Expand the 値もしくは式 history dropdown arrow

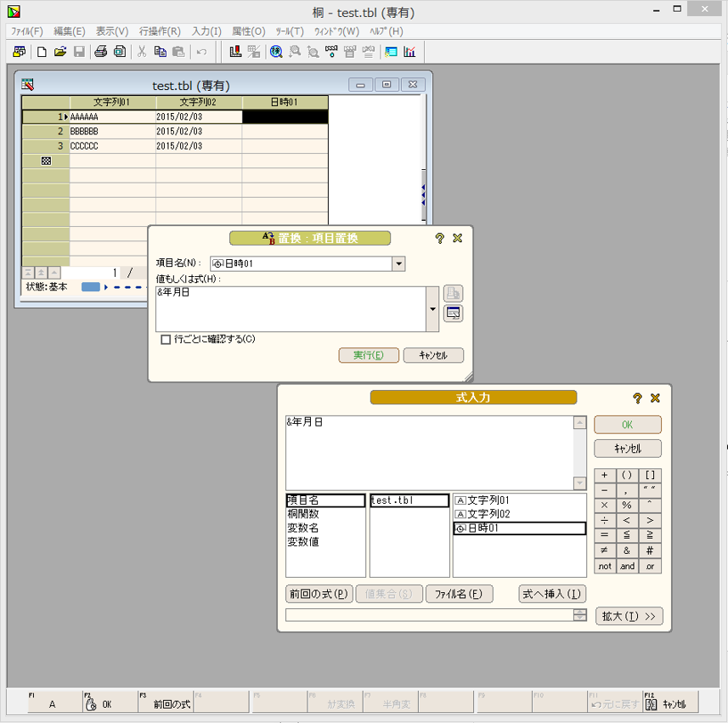click(x=432, y=309)
